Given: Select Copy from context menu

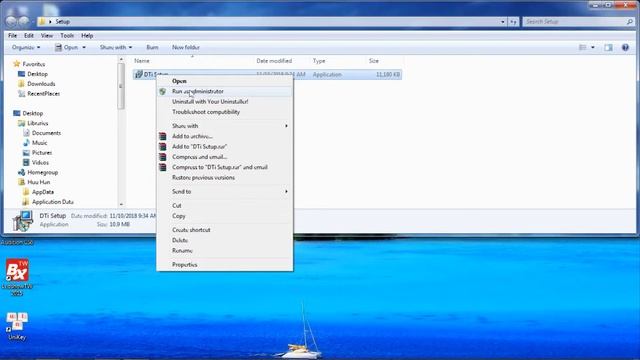Looking at the screenshot, I should point(225,216).
